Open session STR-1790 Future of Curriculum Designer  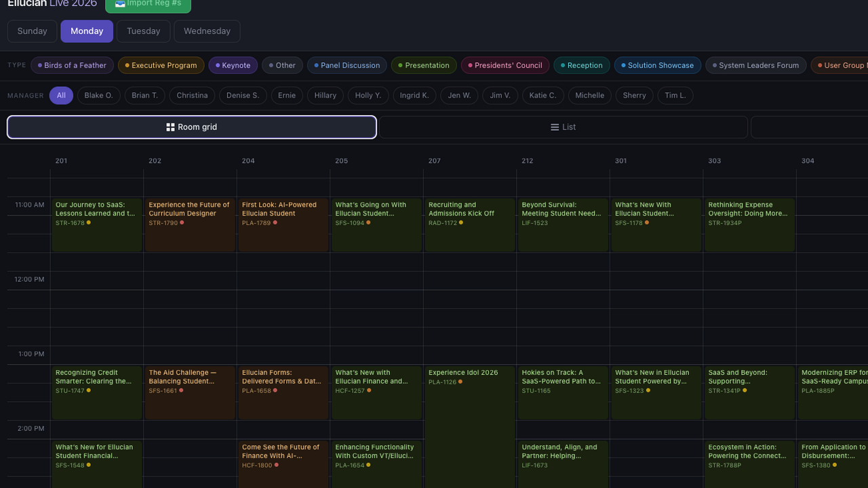190,225
